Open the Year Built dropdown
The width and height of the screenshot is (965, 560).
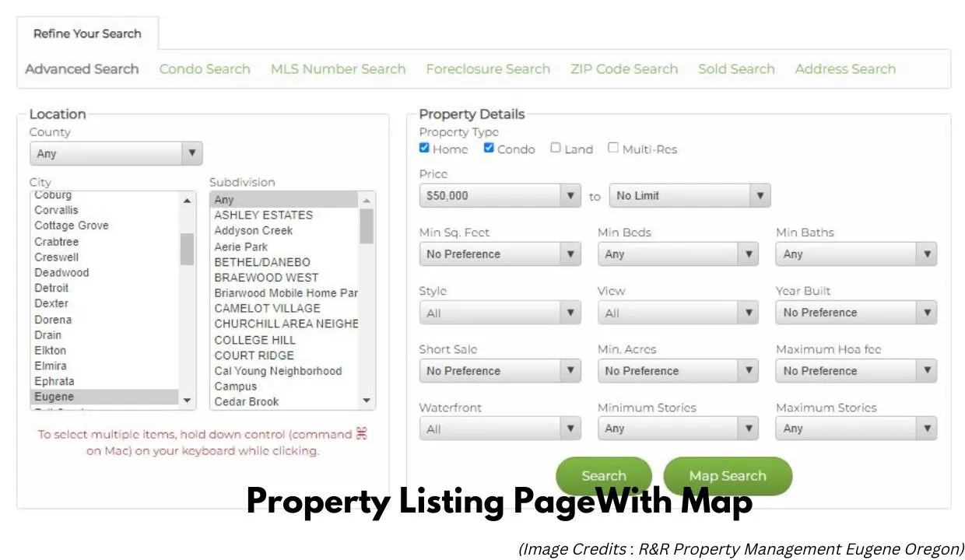(855, 313)
